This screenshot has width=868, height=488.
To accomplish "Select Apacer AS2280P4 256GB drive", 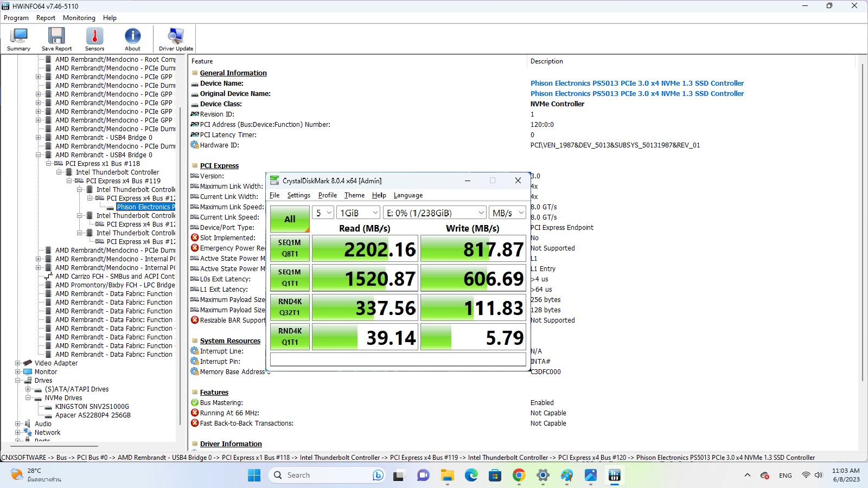I will point(93,415).
